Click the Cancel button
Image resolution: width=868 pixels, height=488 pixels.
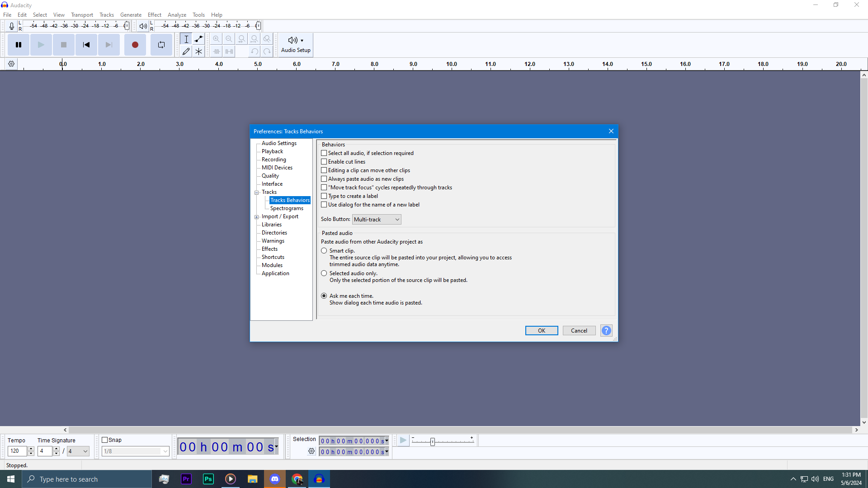tap(579, 331)
